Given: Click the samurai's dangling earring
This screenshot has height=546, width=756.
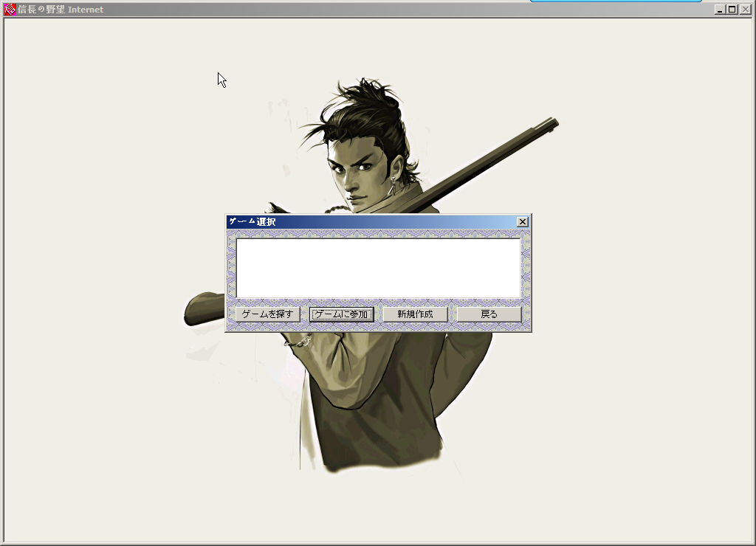Looking at the screenshot, I should click(x=392, y=185).
